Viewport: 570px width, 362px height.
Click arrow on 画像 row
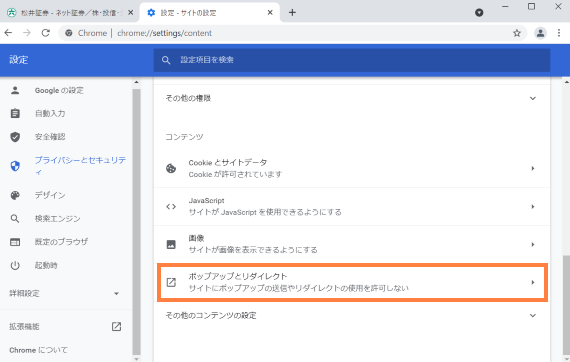[x=533, y=244]
